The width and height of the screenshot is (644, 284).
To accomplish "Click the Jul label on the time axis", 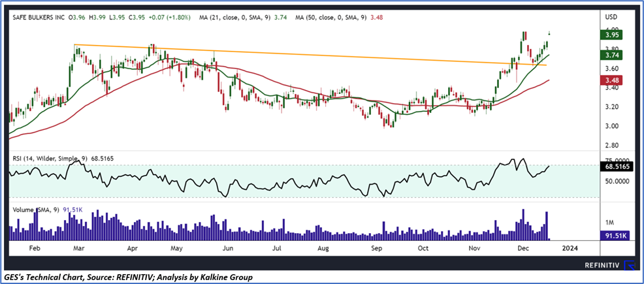I will (x=277, y=249).
